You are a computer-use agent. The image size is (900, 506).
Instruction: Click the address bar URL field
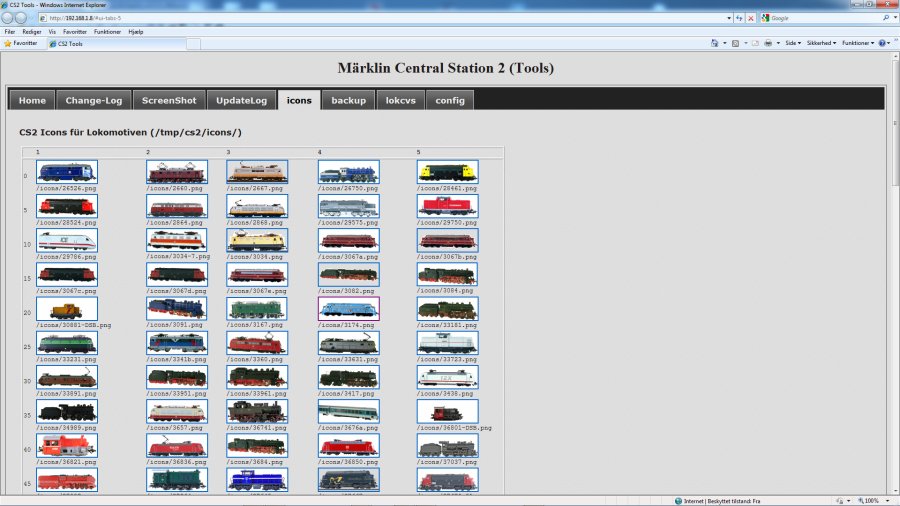(382, 18)
